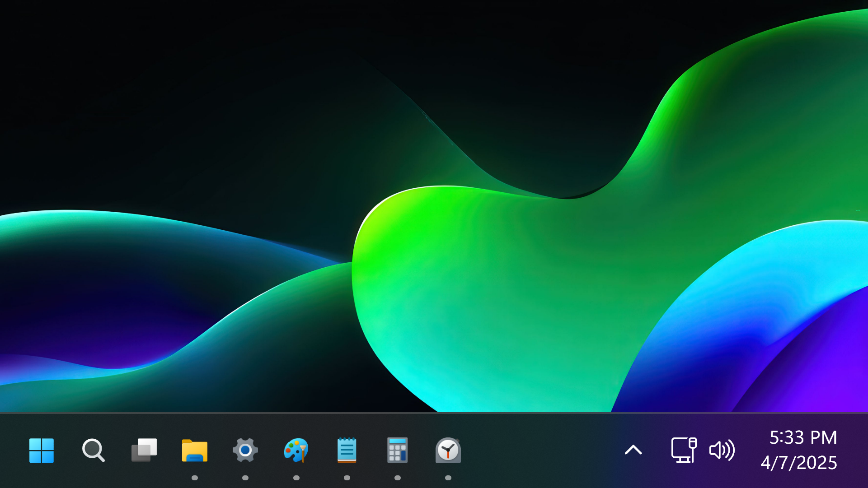Click the indicator dot under File Explorer
This screenshot has height=488, width=868.
pyautogui.click(x=195, y=477)
